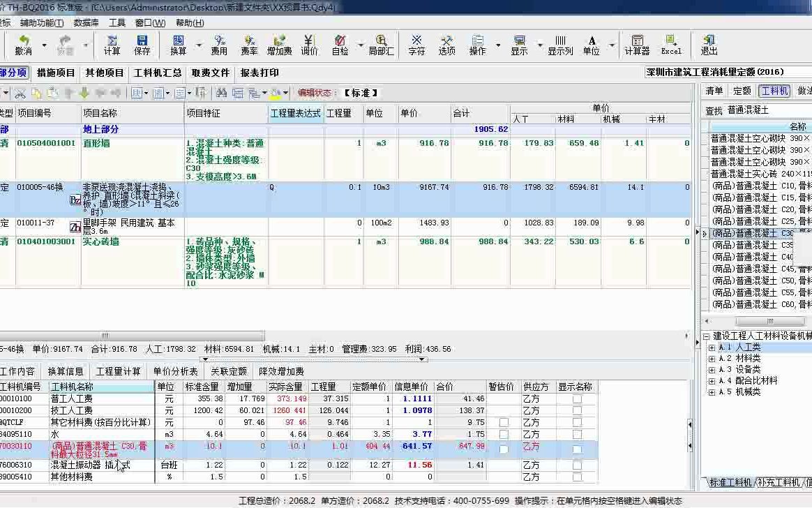Toggle 暂估价 checkbox for 其它材料费 row
The height and width of the screenshot is (508, 812).
[x=504, y=423]
